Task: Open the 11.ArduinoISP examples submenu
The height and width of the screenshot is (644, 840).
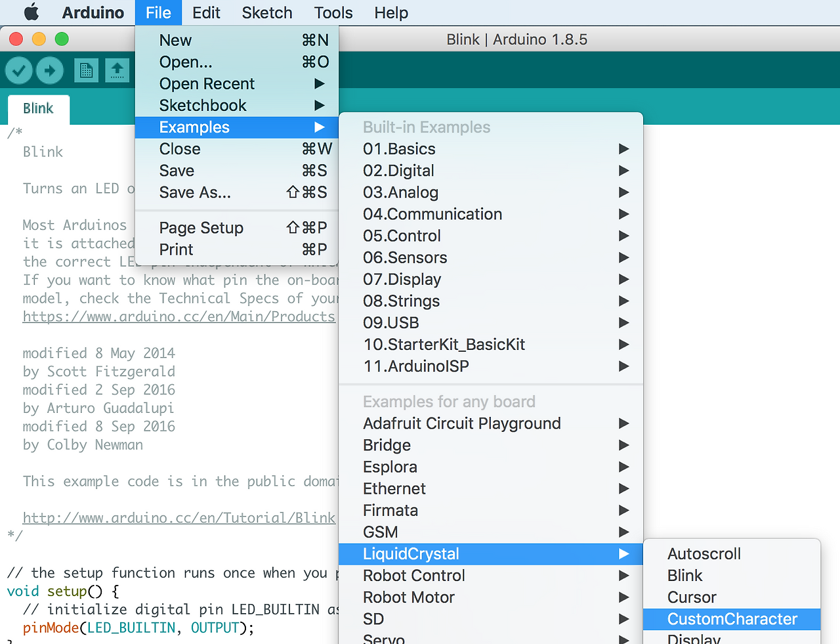Action: tap(491, 366)
